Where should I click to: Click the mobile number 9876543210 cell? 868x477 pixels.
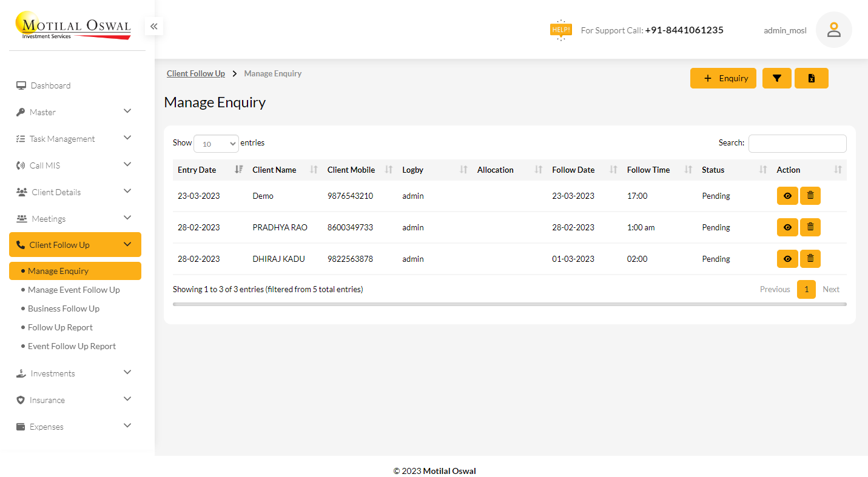[350, 196]
